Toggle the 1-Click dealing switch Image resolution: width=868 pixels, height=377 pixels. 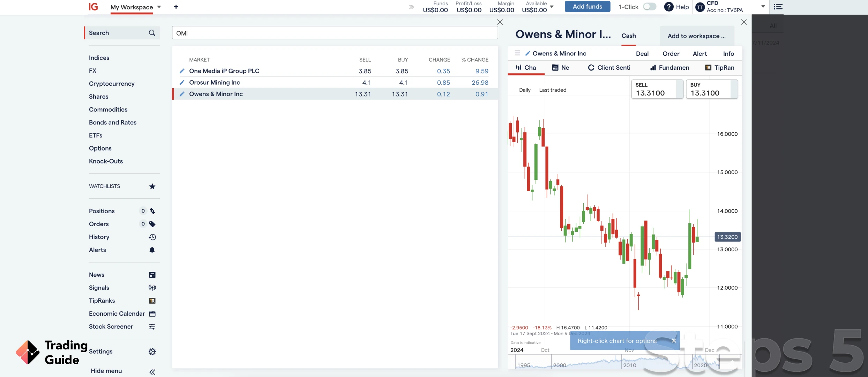(650, 7)
